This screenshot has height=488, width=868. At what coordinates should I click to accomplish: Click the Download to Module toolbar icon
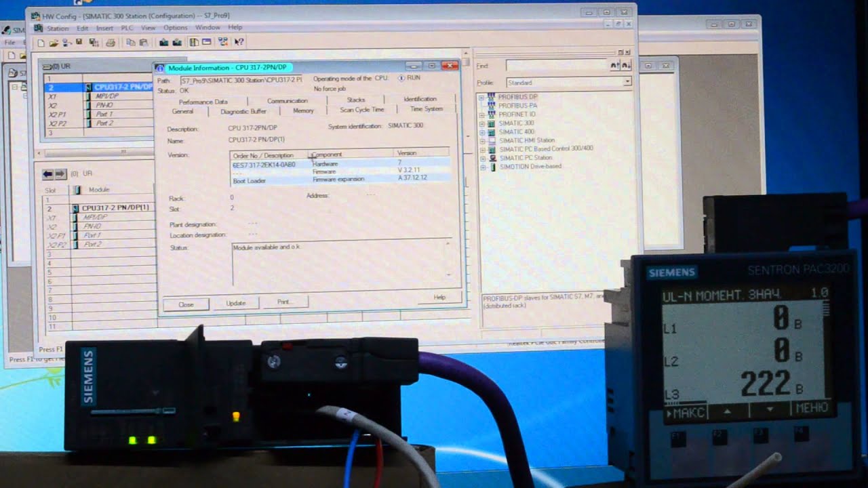coord(163,42)
